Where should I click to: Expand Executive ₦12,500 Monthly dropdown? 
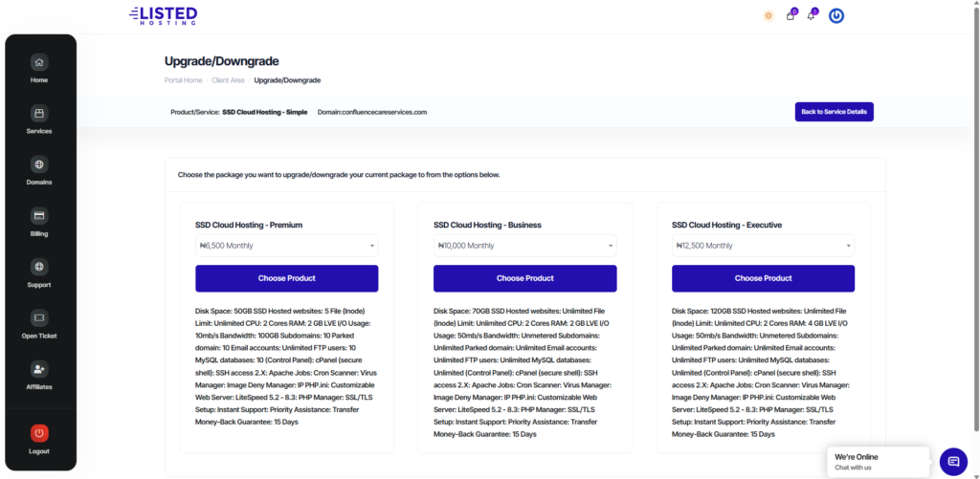coord(763,246)
